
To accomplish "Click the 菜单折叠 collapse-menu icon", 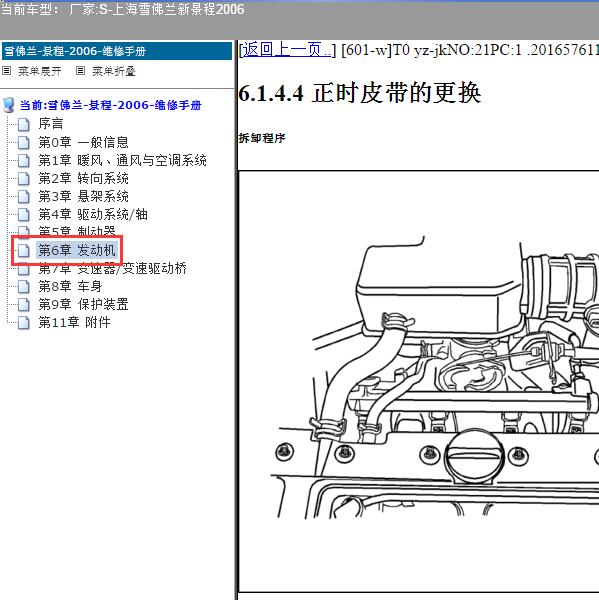I will (80, 71).
